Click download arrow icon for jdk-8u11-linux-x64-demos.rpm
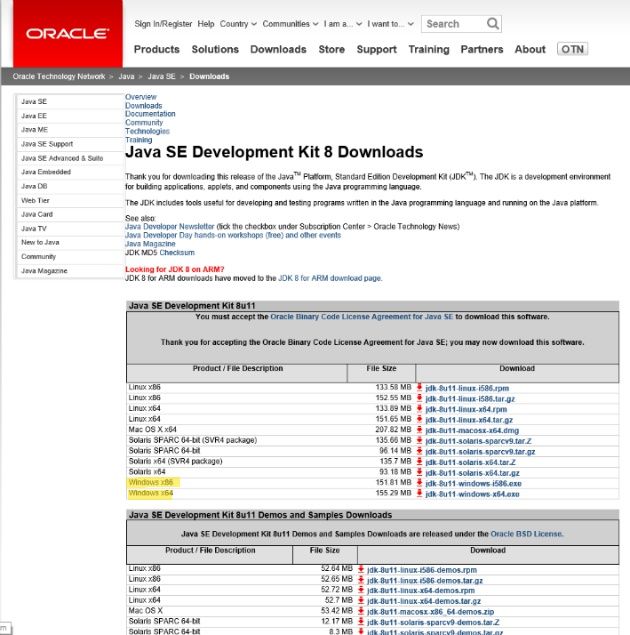Image resolution: width=630 pixels, height=635 pixels. pyautogui.click(x=361, y=590)
